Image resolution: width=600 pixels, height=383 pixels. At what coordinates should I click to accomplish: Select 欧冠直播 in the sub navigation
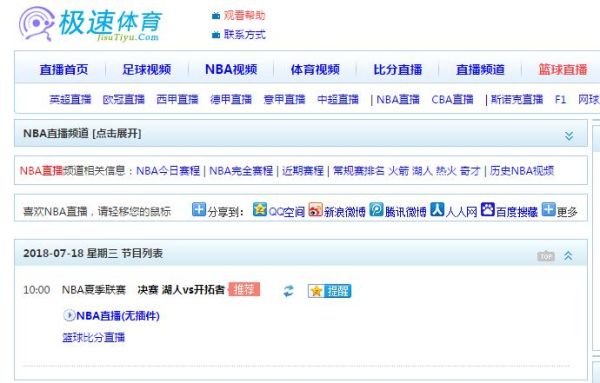124,99
